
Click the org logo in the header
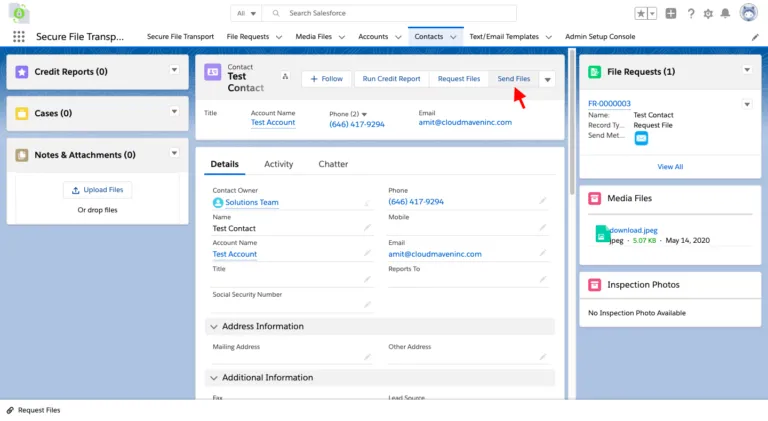tap(19, 13)
